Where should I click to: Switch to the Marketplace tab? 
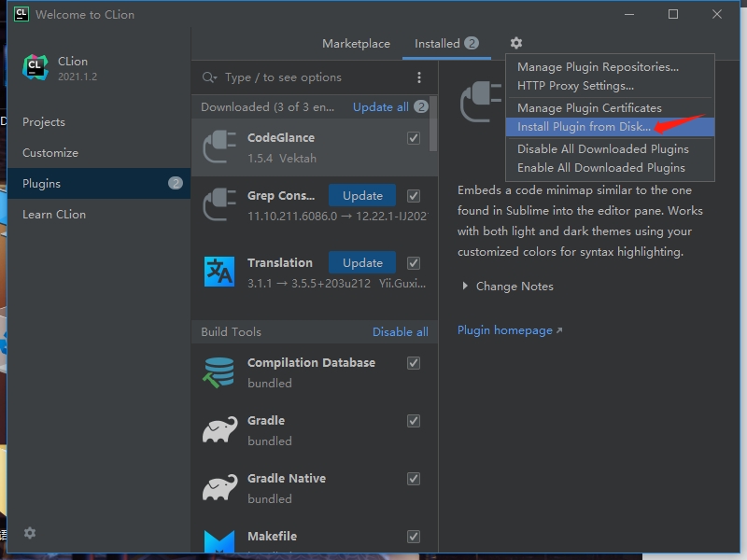(x=356, y=44)
